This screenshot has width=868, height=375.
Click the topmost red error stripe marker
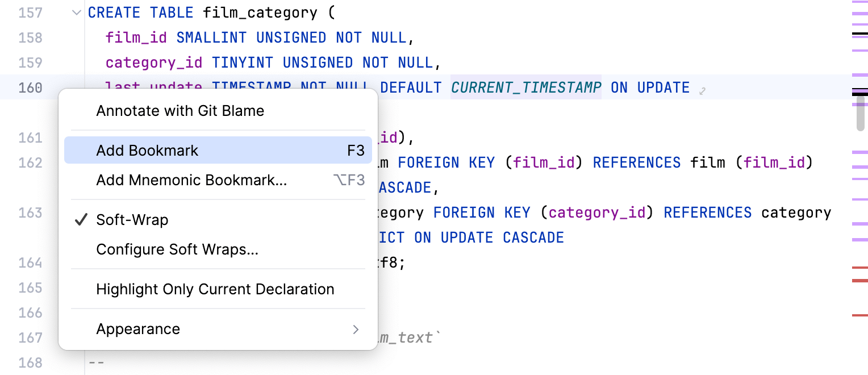click(859, 267)
